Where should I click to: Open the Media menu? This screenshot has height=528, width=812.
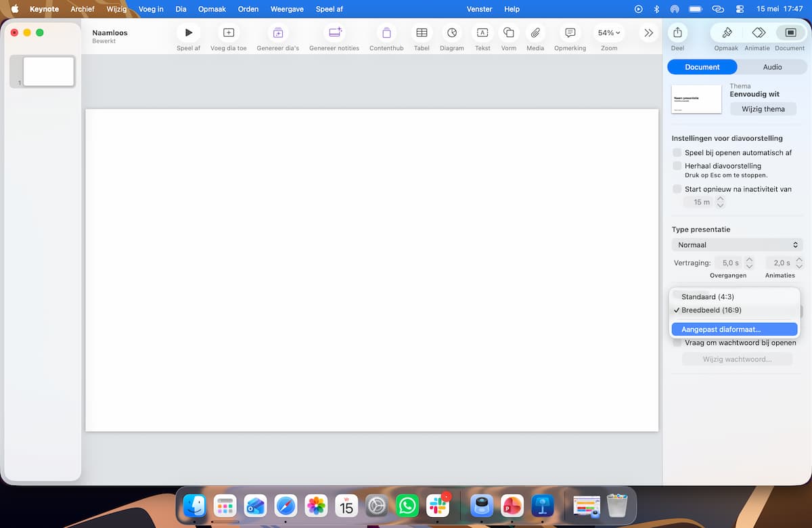(x=535, y=32)
